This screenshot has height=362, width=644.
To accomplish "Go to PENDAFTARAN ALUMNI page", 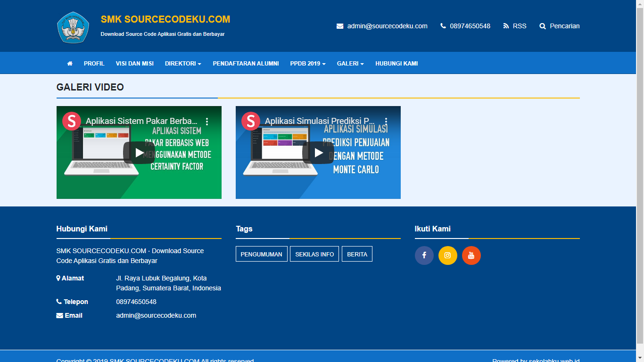I will pyautogui.click(x=246, y=63).
